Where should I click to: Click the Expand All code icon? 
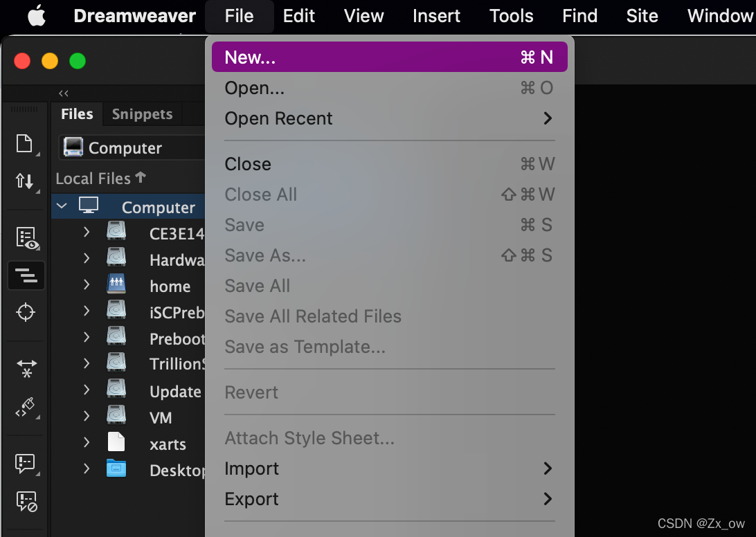pos(26,368)
